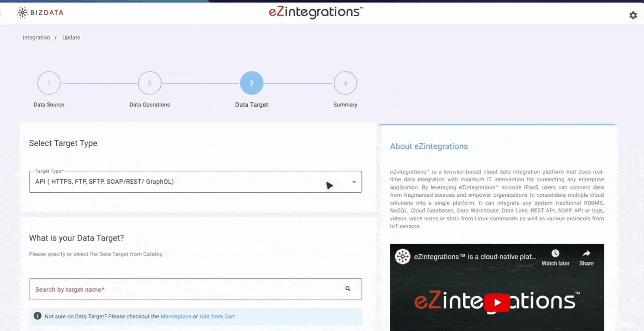Expand the Target Type dropdown arrow
The image size is (644, 331).
[x=354, y=182]
